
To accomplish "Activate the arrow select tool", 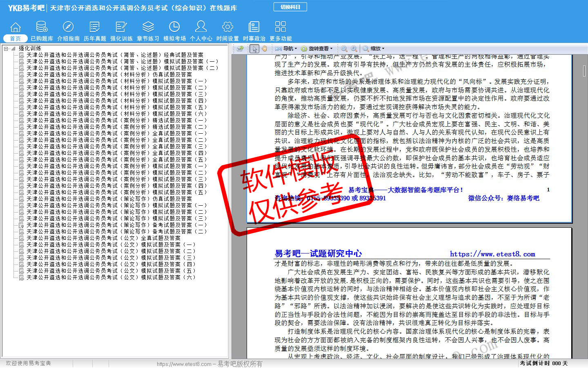I will point(255,49).
